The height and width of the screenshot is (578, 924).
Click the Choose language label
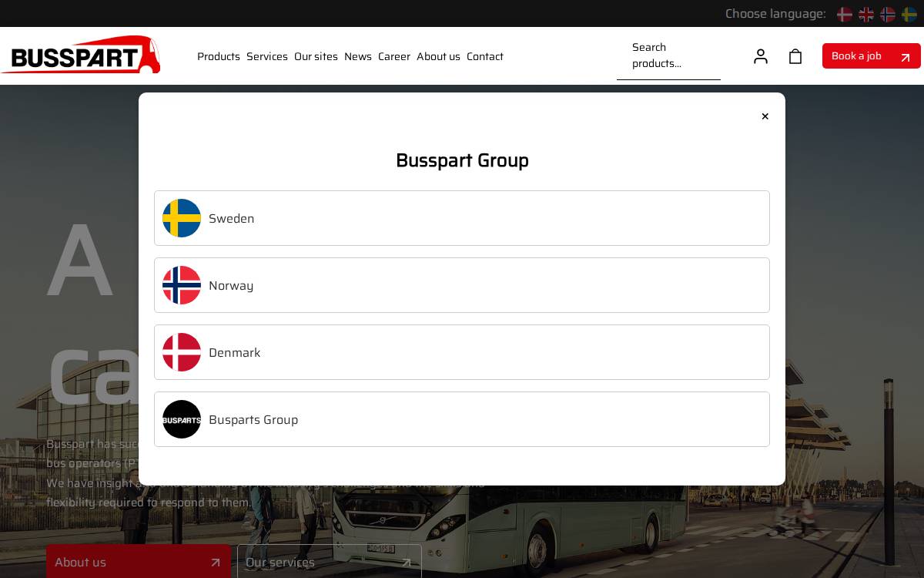click(775, 14)
